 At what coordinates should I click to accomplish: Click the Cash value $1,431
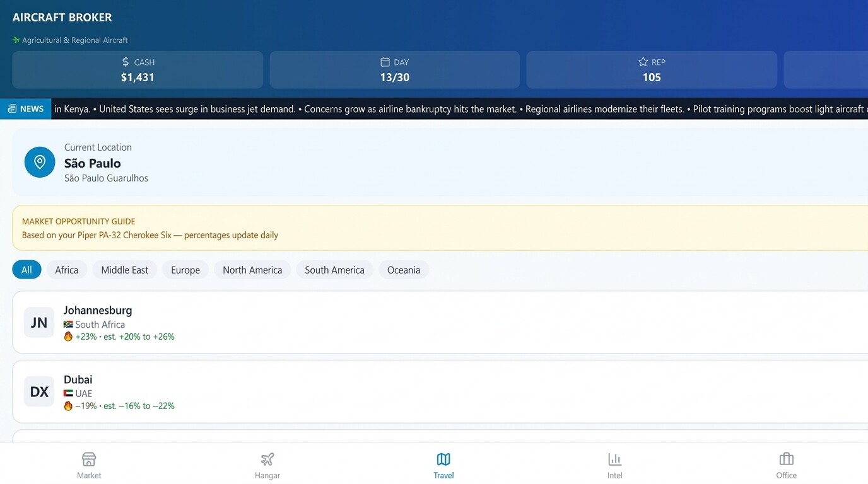tap(138, 78)
